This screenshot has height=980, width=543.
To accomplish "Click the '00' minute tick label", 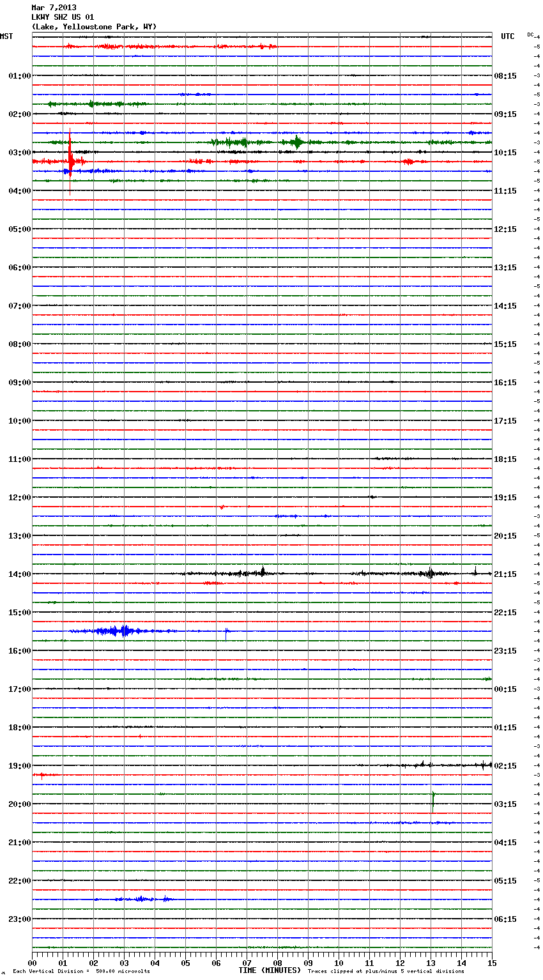I will [33, 963].
